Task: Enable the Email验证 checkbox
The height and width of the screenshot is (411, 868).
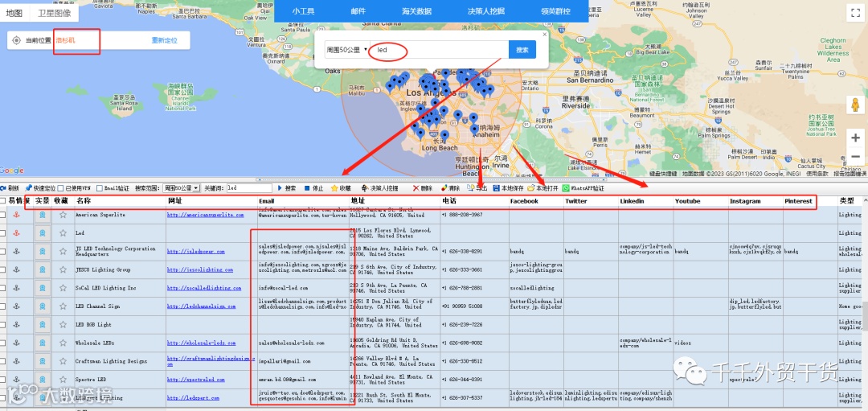Action: coord(99,188)
